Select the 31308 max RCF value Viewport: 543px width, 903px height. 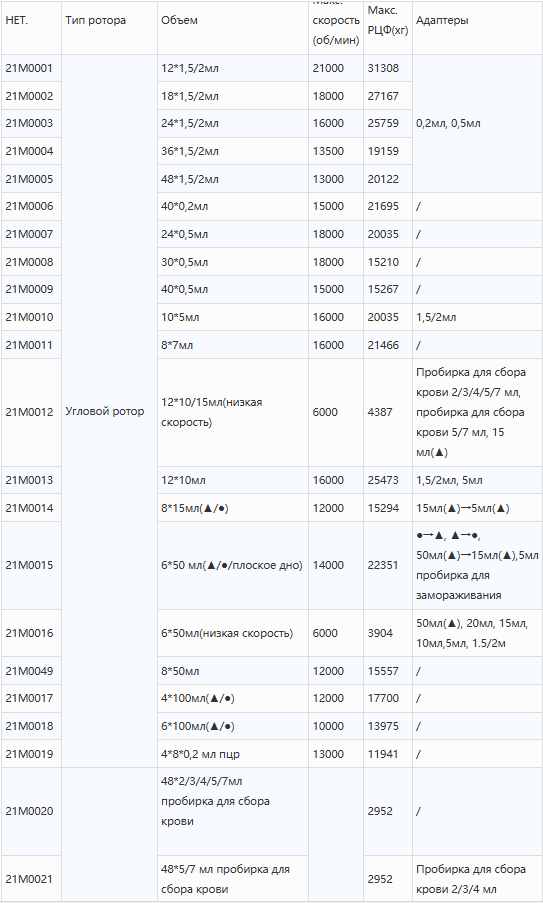[x=383, y=68]
